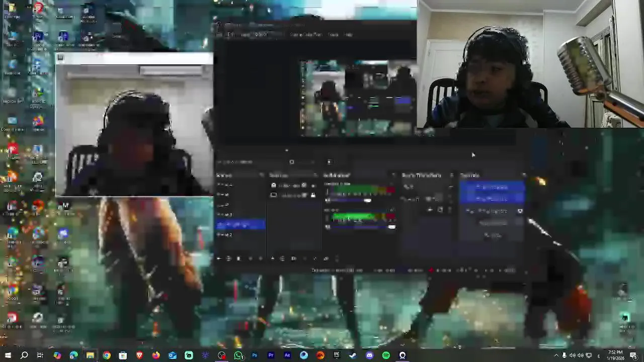The image size is (644, 362).
Task: Show hidden system tray icons
Action: click(x=556, y=355)
